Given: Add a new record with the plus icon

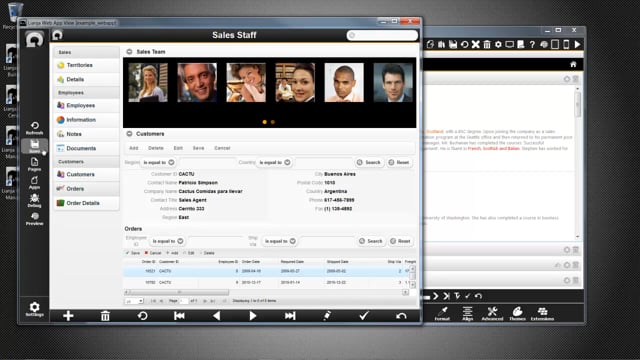Looking at the screenshot, I should tap(68, 316).
